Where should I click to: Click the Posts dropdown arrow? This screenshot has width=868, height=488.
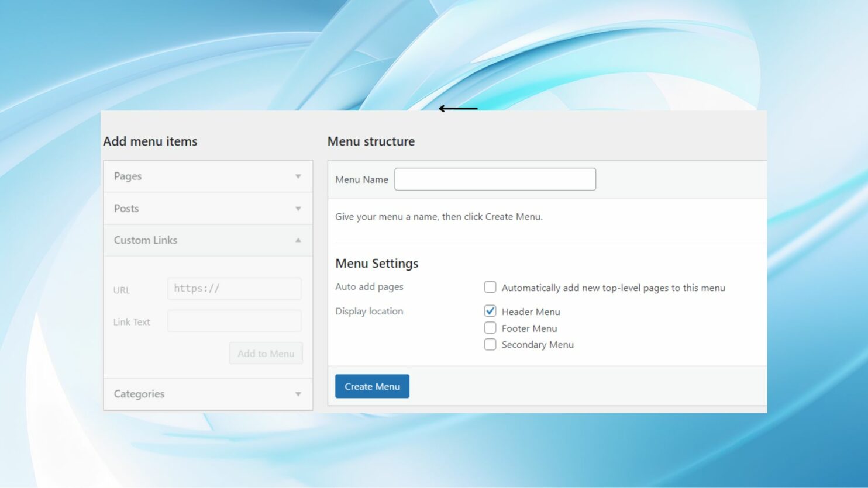[299, 208]
